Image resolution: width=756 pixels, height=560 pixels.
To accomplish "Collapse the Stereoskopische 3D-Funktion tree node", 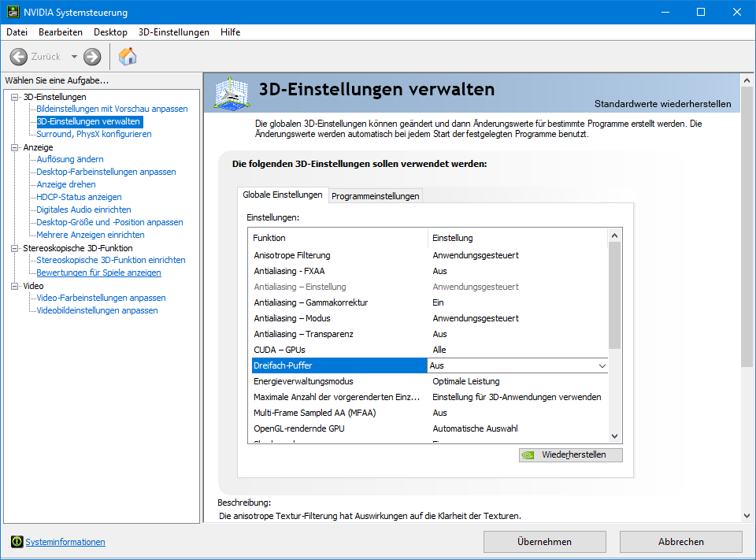I will pyautogui.click(x=14, y=248).
